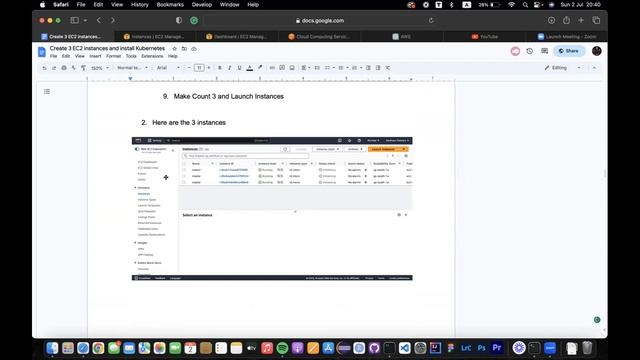
Task: Click the Spell check icon
Action: coord(73,68)
